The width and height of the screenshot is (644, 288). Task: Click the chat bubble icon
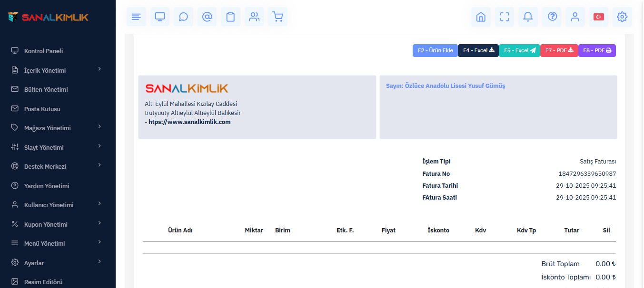click(183, 17)
